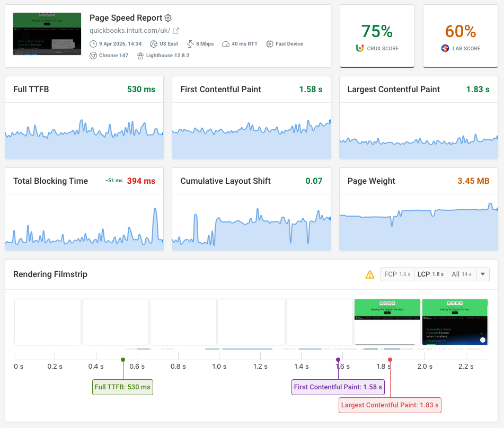Screen dimensions: 504x428
Task: Click the last filmstrip frame thumbnail
Action: [x=455, y=321]
